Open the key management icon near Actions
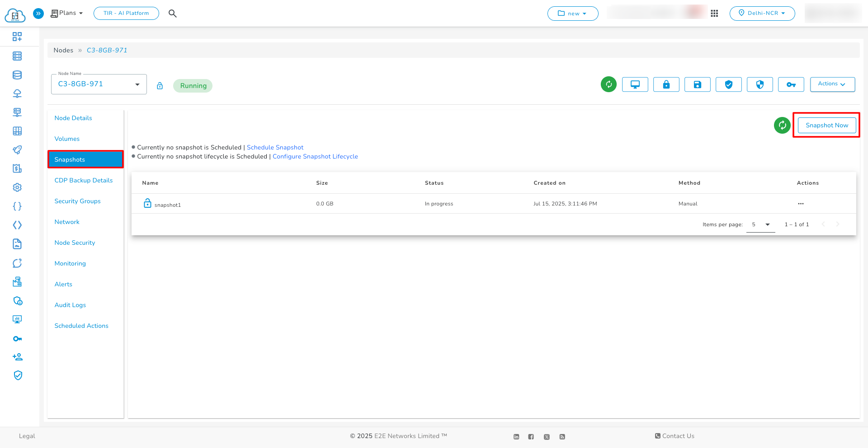The image size is (868, 448). [791, 84]
